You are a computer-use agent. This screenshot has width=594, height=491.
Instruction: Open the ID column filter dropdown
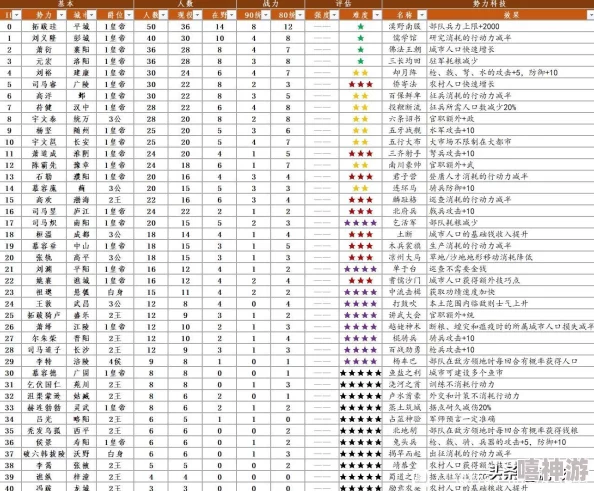click(17, 15)
